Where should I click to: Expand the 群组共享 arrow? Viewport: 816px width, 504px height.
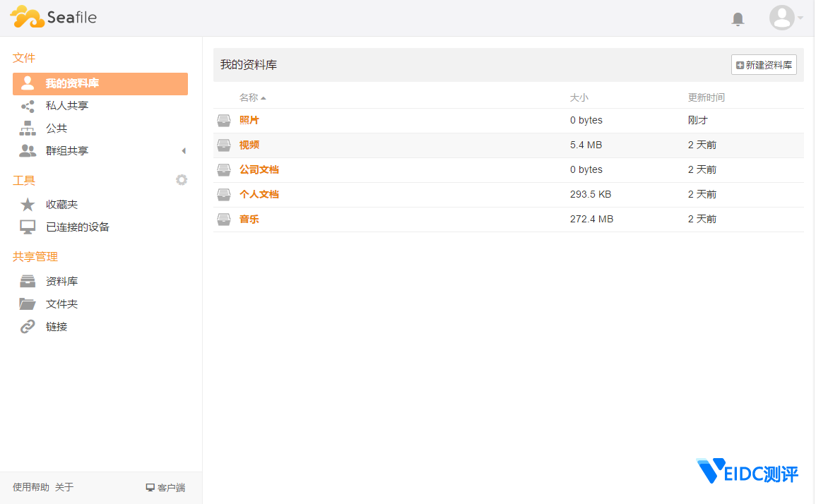click(x=184, y=151)
